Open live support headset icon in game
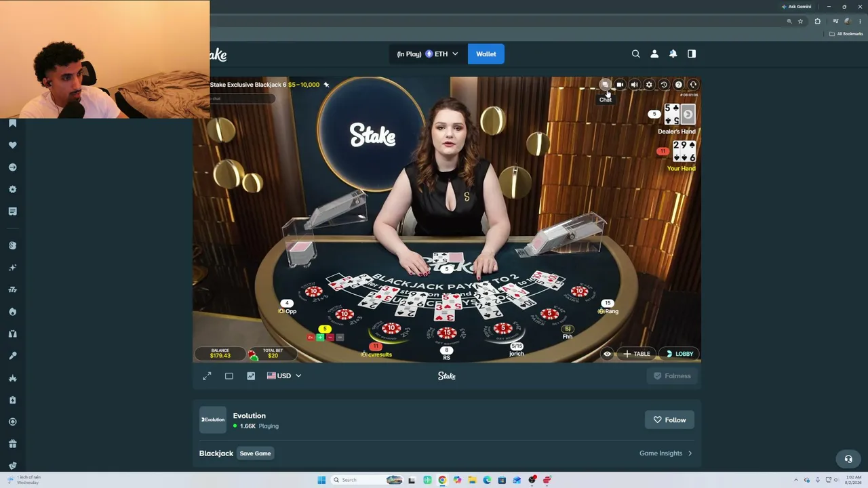868x488 pixels. (x=693, y=85)
